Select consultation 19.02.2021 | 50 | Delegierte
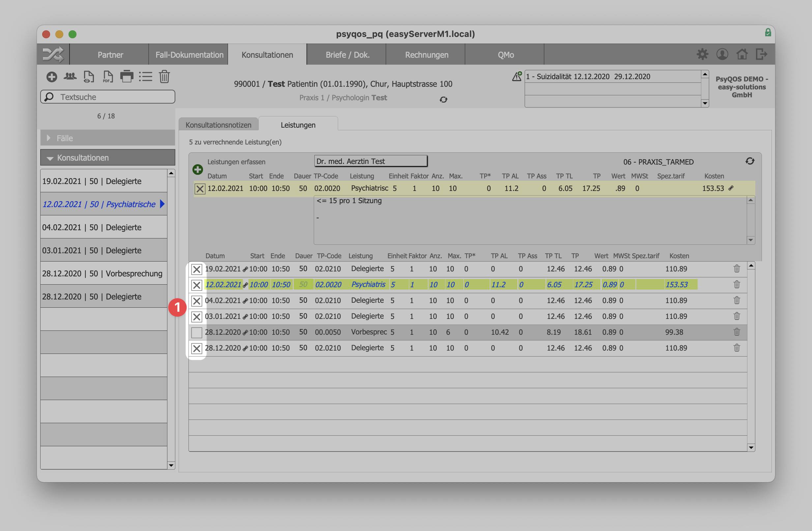812x531 pixels. (104, 181)
